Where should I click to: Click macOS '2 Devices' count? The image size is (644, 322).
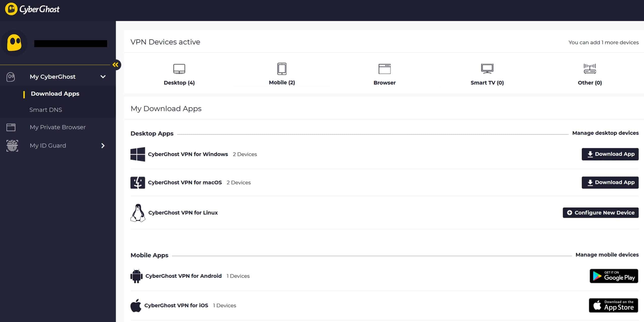238,183
